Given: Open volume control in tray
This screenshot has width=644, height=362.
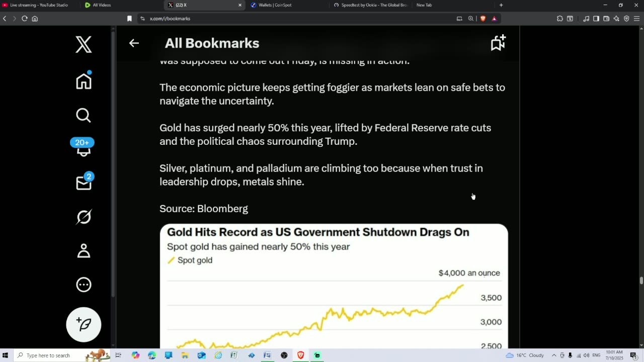Looking at the screenshot, I should [586, 355].
